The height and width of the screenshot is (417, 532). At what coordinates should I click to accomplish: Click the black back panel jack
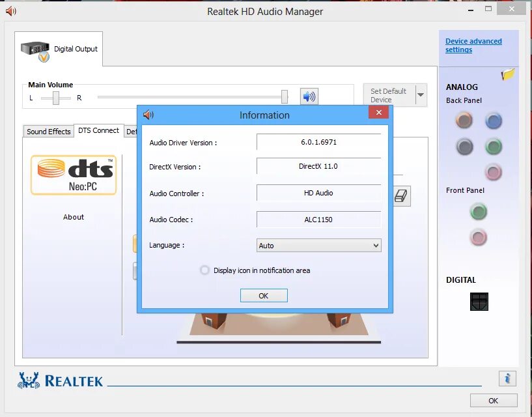[x=464, y=147]
